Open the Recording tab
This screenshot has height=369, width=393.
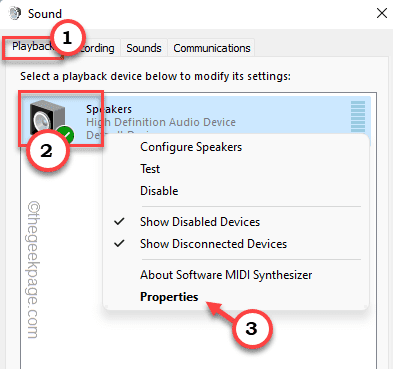tap(97, 48)
